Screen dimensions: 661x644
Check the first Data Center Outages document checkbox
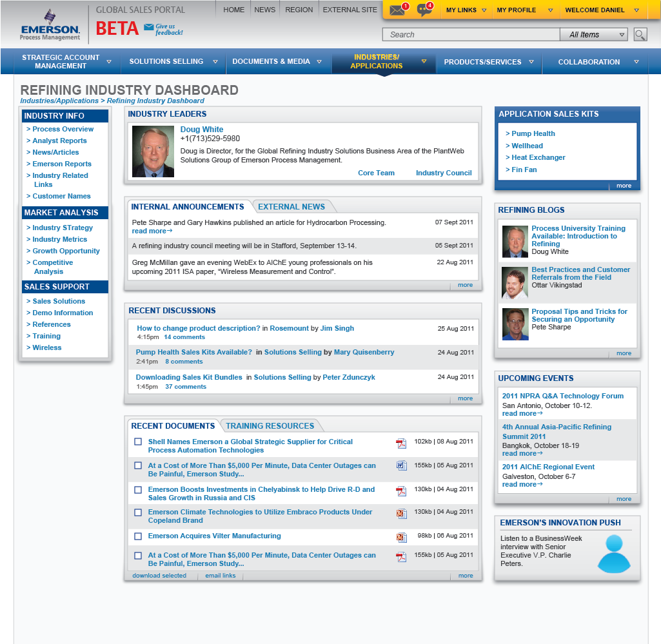click(138, 465)
